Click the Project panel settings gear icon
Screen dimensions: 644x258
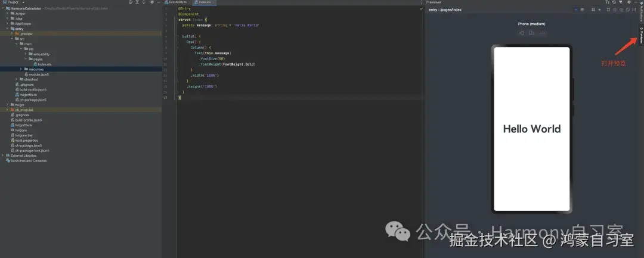point(152,2)
